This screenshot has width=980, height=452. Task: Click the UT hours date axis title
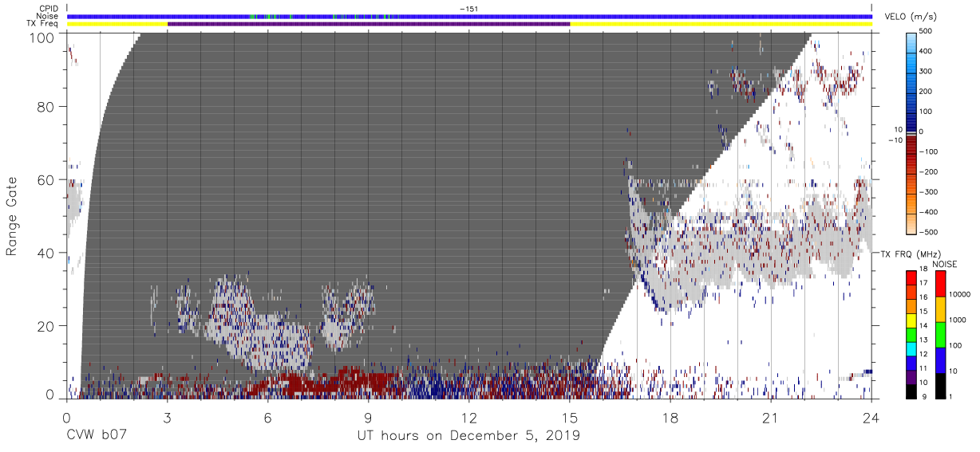(x=468, y=436)
